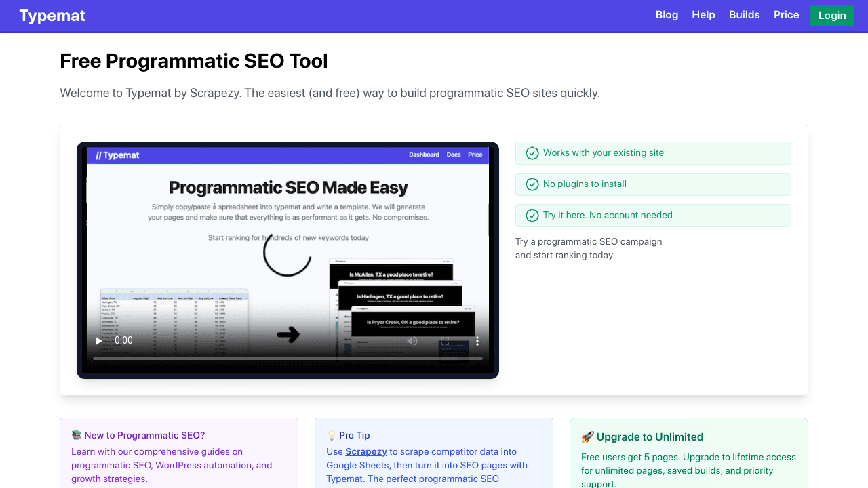
Task: Click the green Login button
Action: tap(832, 16)
